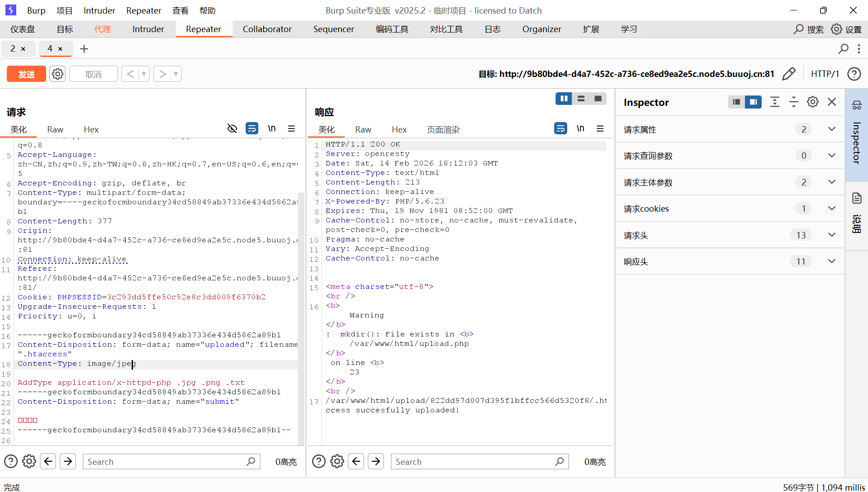
Task: Close the Inspector panel
Action: [832, 102]
